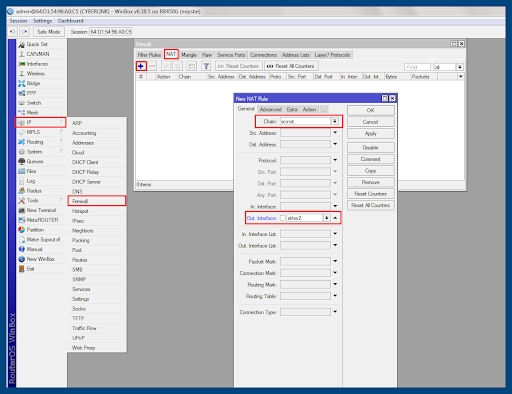Open Radius in the sidebar
The image size is (512, 394).
tap(34, 191)
